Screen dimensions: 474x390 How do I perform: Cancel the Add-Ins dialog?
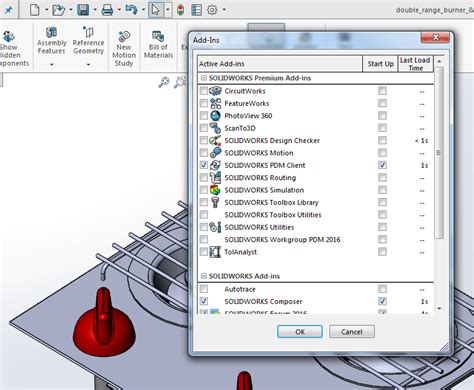(x=352, y=332)
